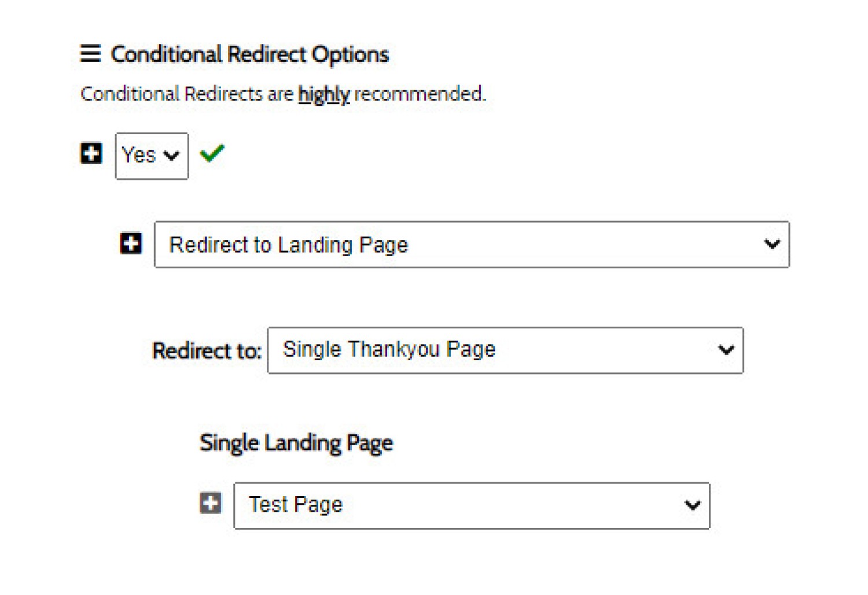Click the plus icon next to Yes dropdown
This screenshot has width=868, height=595.
tap(91, 154)
